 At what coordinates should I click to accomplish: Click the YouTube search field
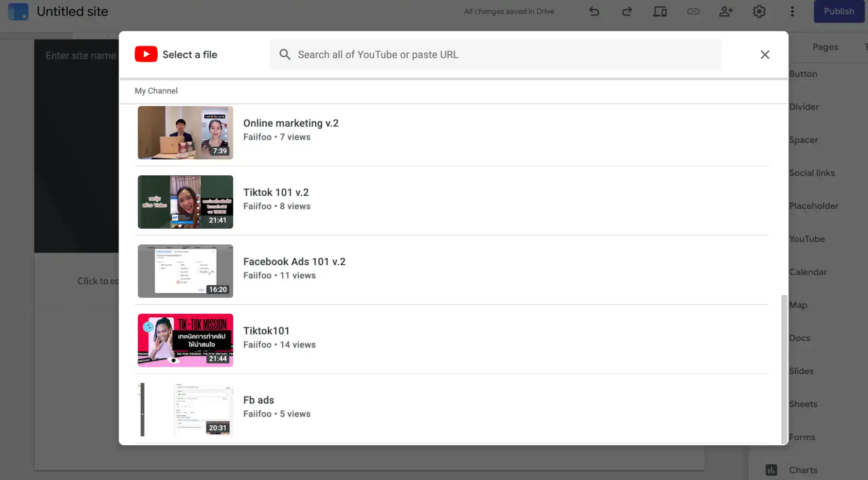495,54
